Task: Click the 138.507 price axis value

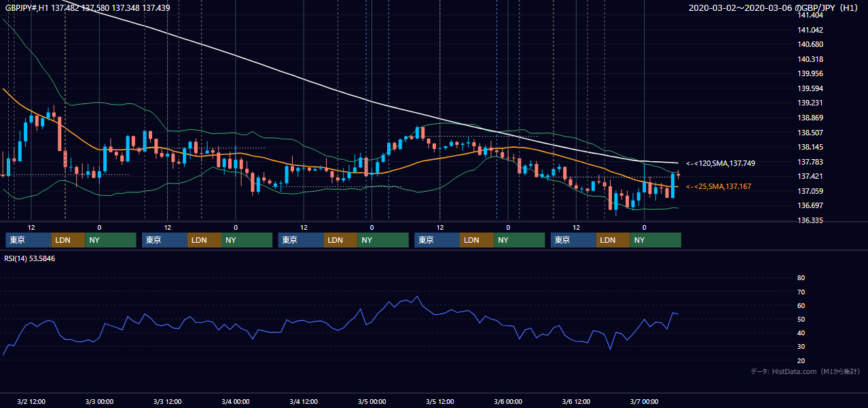Action: (810, 133)
